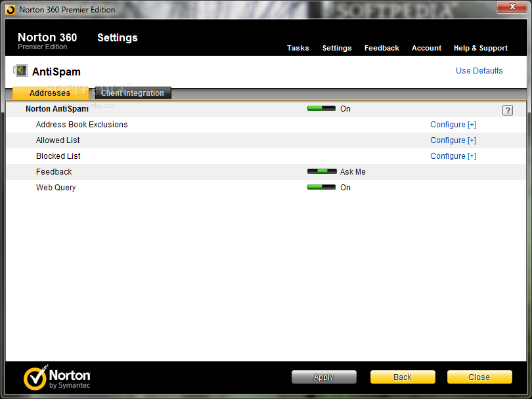Toggle Norton AntiSpam on/off switch
The height and width of the screenshot is (399, 532).
pyautogui.click(x=321, y=108)
